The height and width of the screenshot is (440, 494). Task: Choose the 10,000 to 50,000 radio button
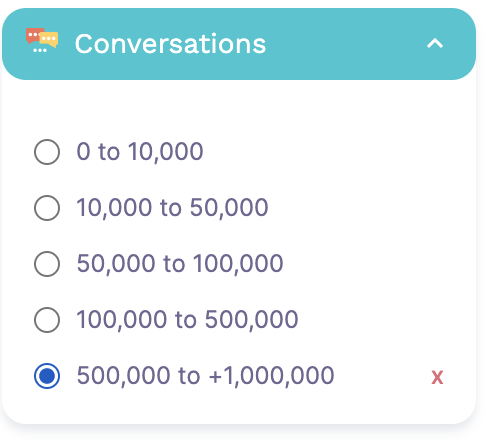[47, 208]
